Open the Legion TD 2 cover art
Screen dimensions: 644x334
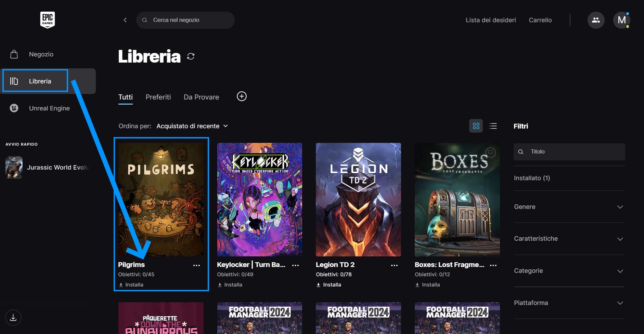(358, 200)
